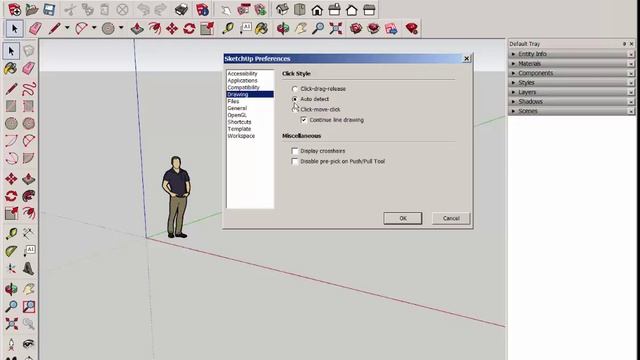Select the Rotated Rectangle tool
The height and width of the screenshot is (360, 640).
point(29,106)
